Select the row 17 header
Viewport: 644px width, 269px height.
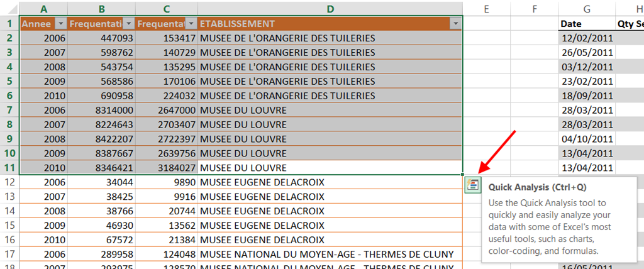[x=9, y=255]
